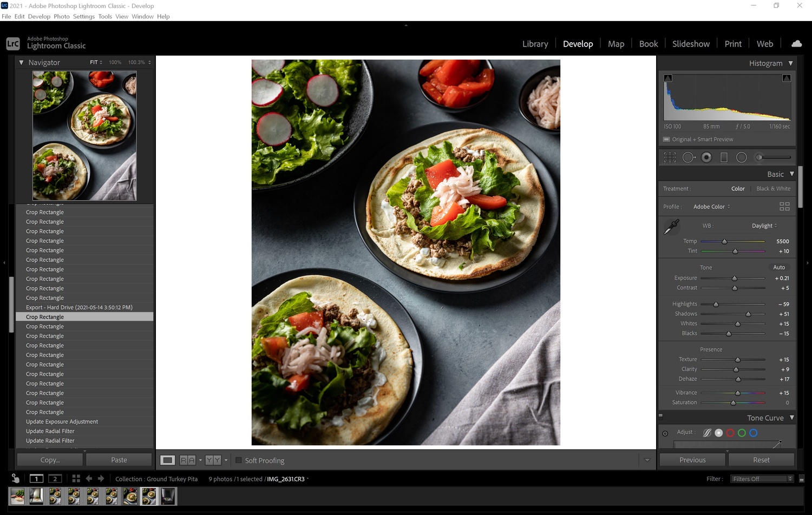Open the profile browser grid icon
The image size is (812, 515).
[784, 207]
